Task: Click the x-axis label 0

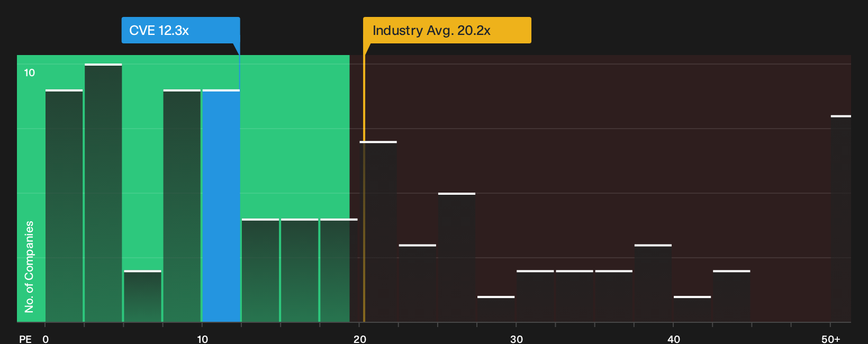Action: [x=46, y=339]
